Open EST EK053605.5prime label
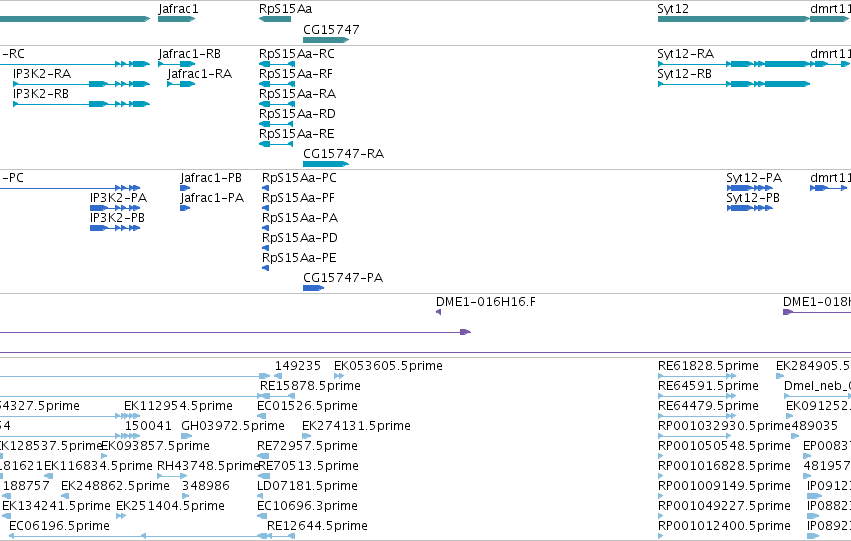Image resolution: width=851 pixels, height=541 pixels. 388,366
